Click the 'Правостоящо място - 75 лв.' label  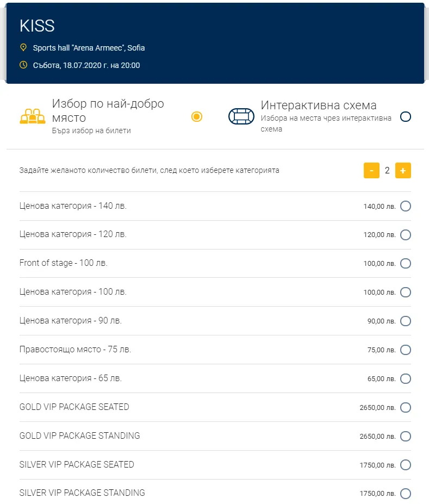(x=75, y=349)
